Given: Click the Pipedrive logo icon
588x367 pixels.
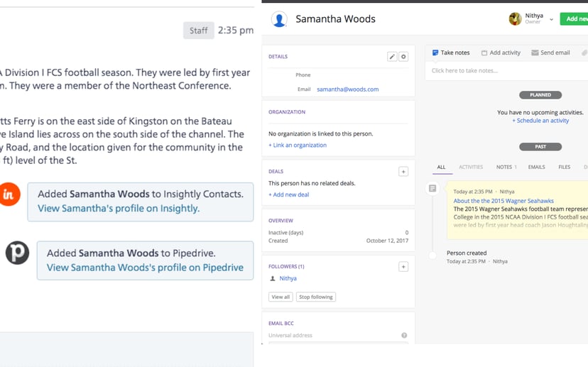Looking at the screenshot, I should coord(17,253).
